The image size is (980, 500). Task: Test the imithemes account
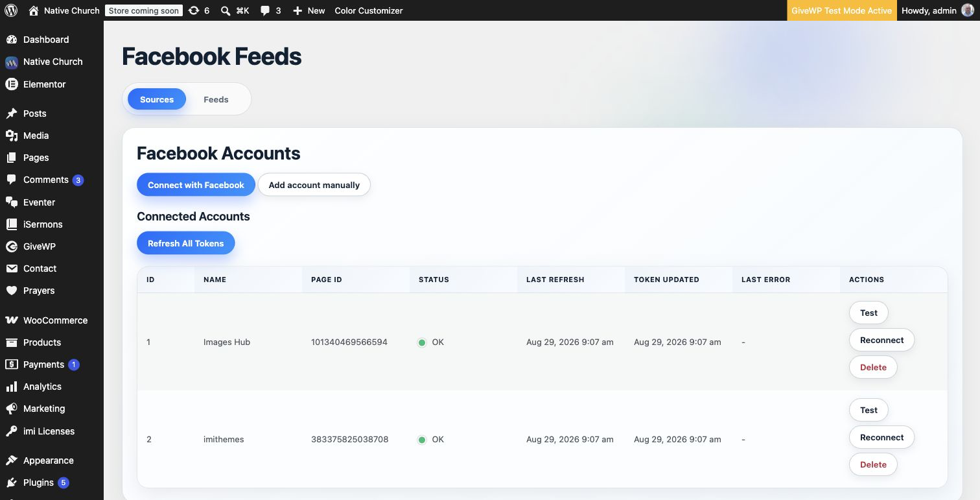869,410
